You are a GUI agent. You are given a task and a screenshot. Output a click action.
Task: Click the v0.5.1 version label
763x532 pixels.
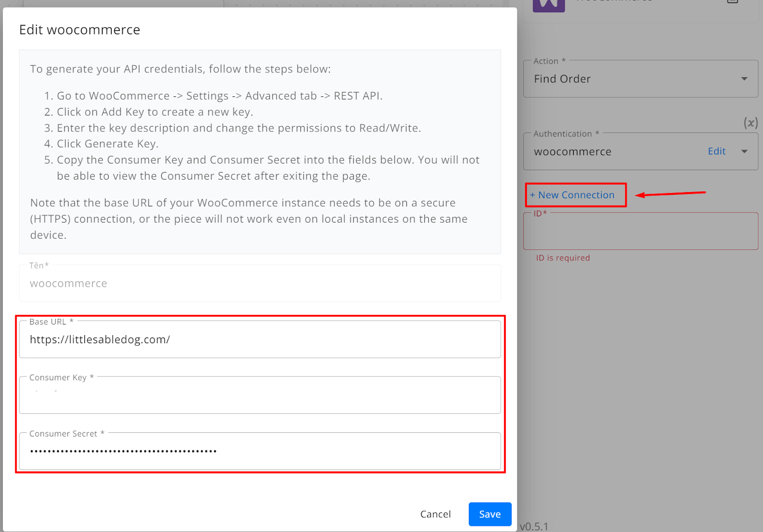[x=534, y=526]
